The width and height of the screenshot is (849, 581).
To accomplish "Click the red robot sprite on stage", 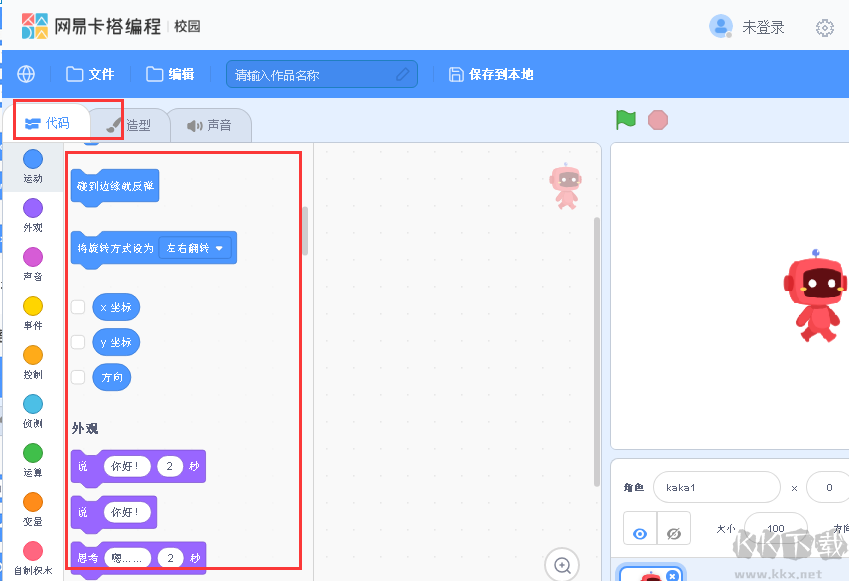I will [815, 296].
